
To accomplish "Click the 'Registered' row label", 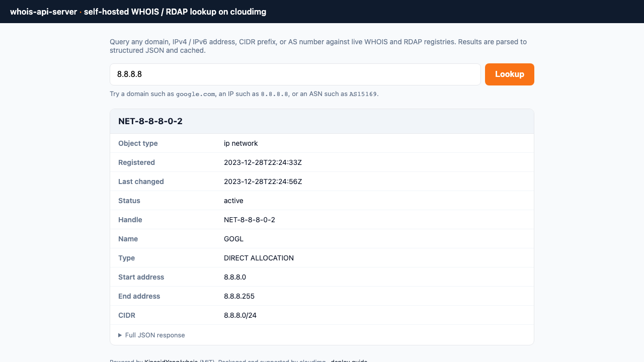I will (x=136, y=162).
